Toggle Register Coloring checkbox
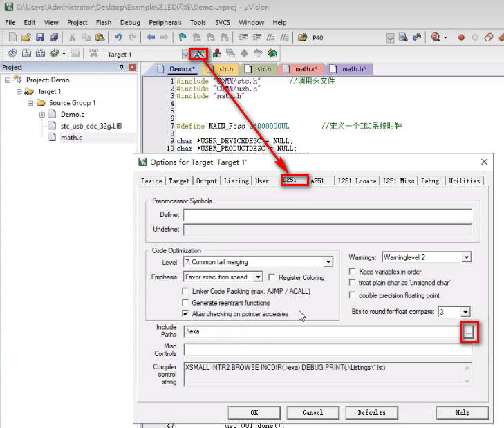The height and width of the screenshot is (428, 504). coord(272,277)
